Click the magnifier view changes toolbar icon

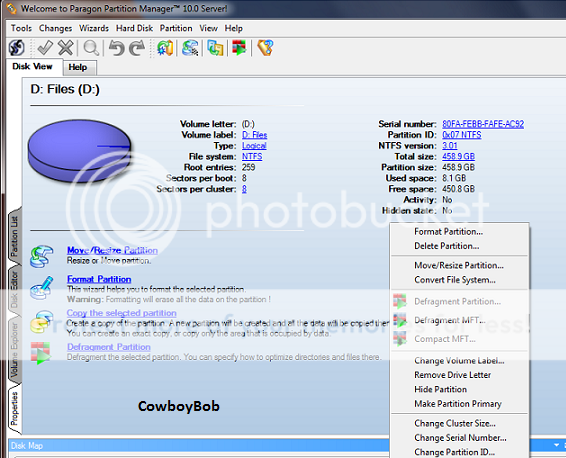91,48
